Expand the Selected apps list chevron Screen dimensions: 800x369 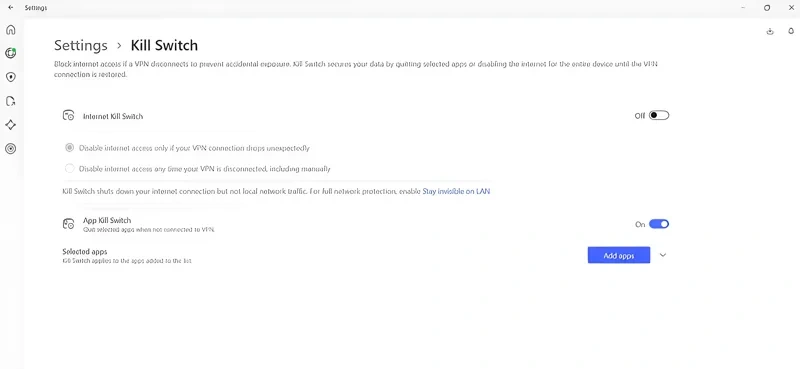click(663, 255)
